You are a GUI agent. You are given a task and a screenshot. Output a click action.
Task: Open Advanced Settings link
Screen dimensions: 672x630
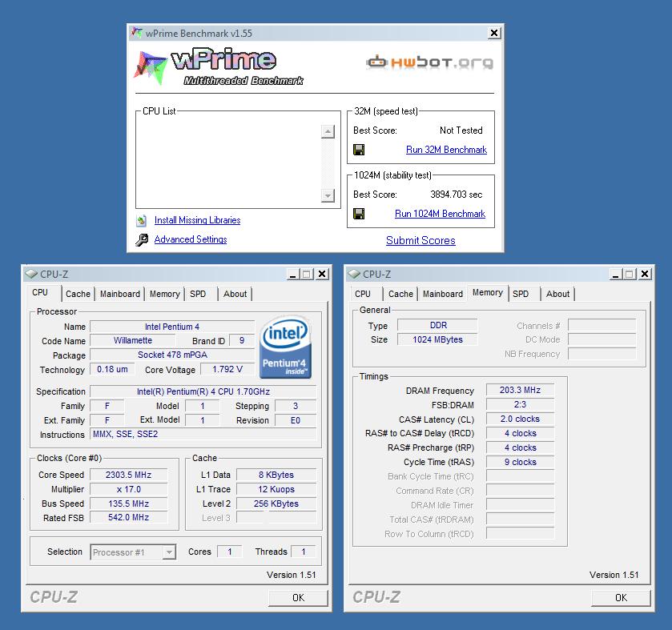point(191,239)
